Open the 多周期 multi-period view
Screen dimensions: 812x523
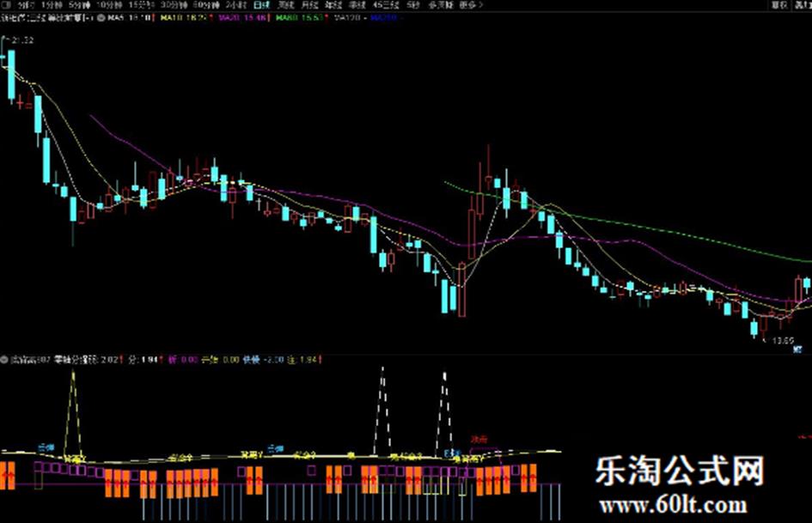441,5
